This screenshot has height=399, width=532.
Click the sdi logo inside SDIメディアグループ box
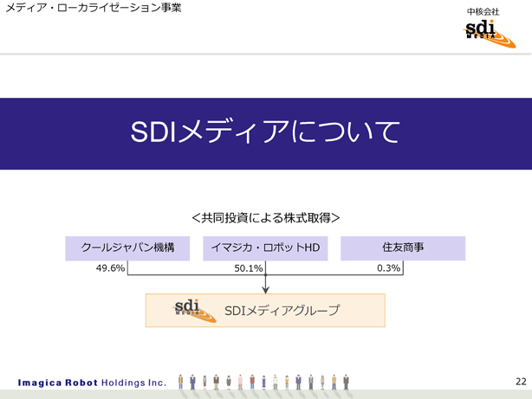195,311
